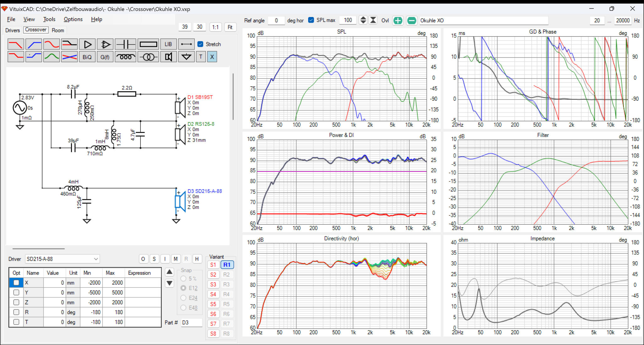Screen dimensions: 644x345
Task: Check the Opt box for X row
Action: (x=16, y=282)
